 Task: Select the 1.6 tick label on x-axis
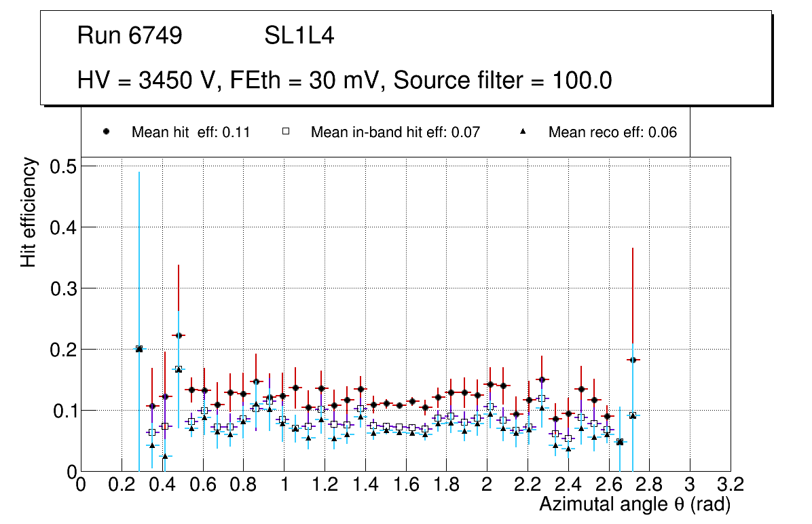click(405, 485)
